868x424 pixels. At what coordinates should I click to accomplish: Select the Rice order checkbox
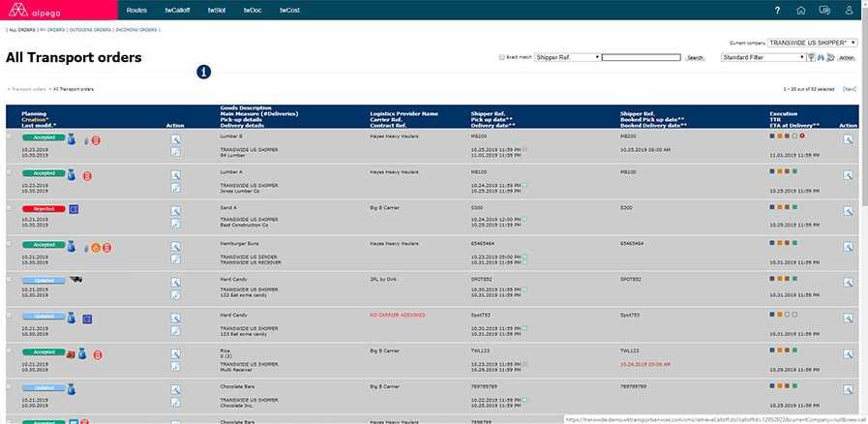pos(9,351)
